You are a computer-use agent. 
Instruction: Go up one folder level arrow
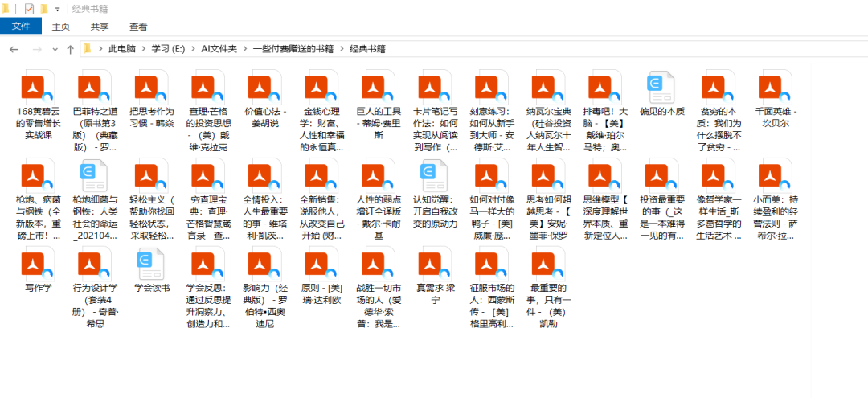click(70, 49)
